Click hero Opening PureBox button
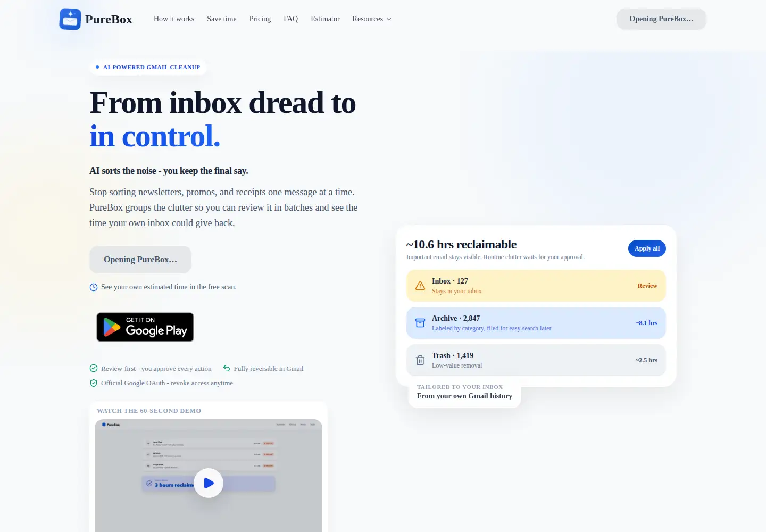The image size is (766, 532). pos(140,260)
